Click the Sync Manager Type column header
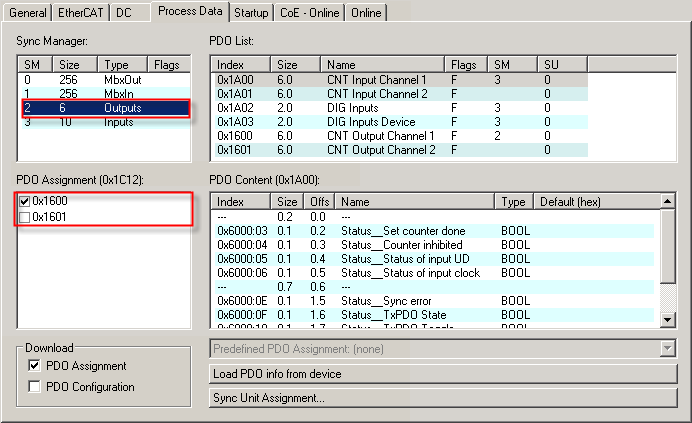The width and height of the screenshot is (692, 423). tap(122, 65)
